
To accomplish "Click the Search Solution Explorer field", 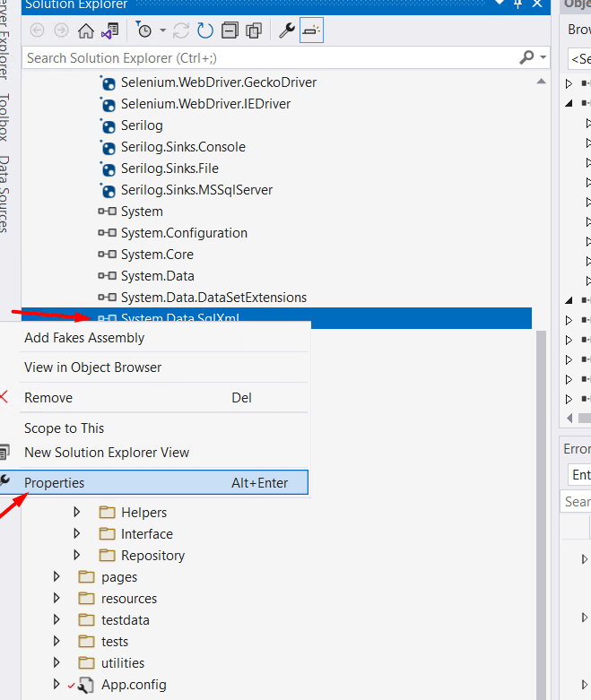I will [268, 58].
